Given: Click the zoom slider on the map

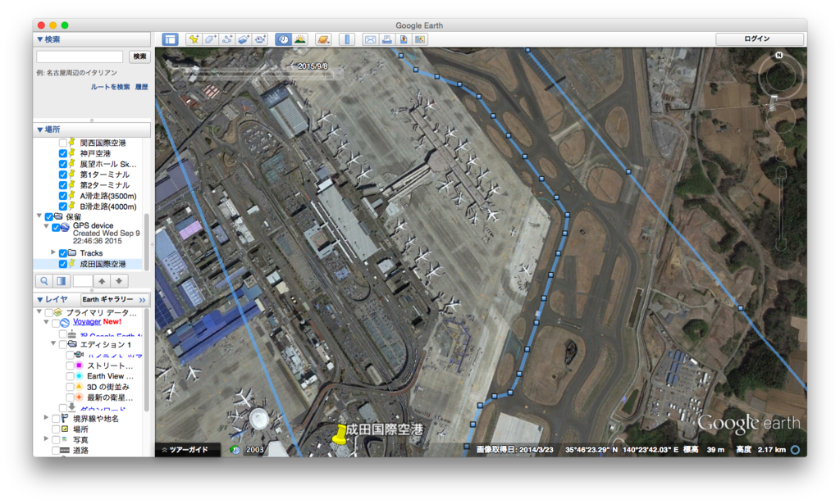Looking at the screenshot, I should click(x=781, y=209).
